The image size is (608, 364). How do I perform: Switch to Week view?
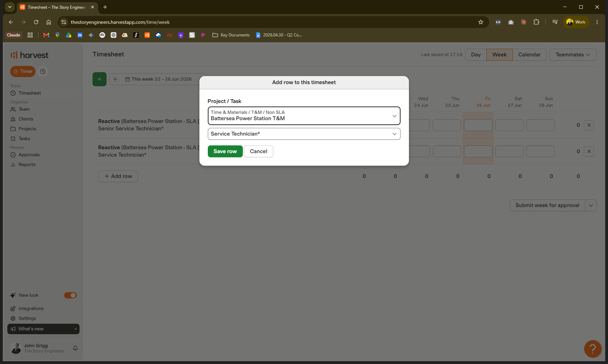499,55
